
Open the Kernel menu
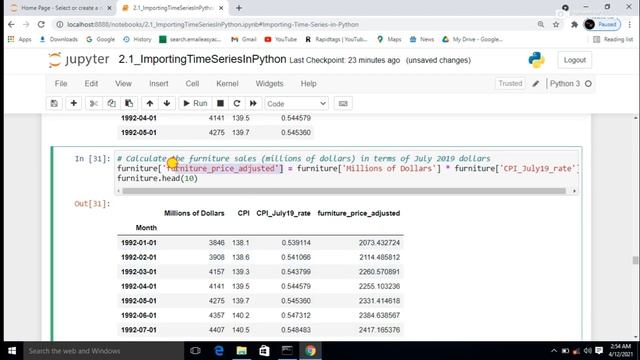pos(227,83)
